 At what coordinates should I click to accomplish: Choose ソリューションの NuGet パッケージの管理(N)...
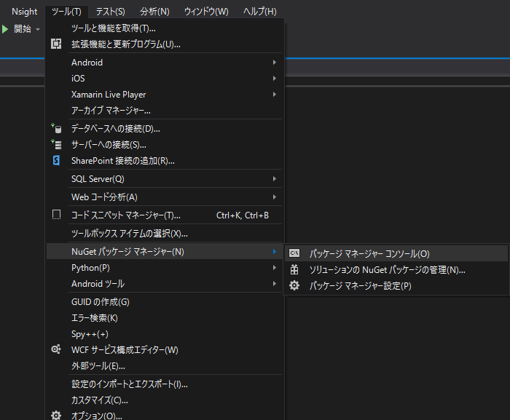pyautogui.click(x=396, y=269)
